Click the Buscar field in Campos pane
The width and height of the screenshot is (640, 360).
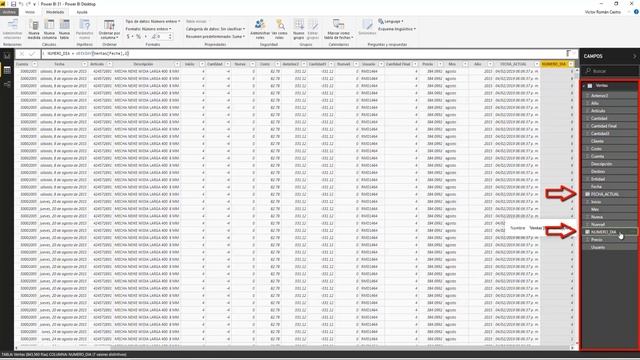[610, 71]
